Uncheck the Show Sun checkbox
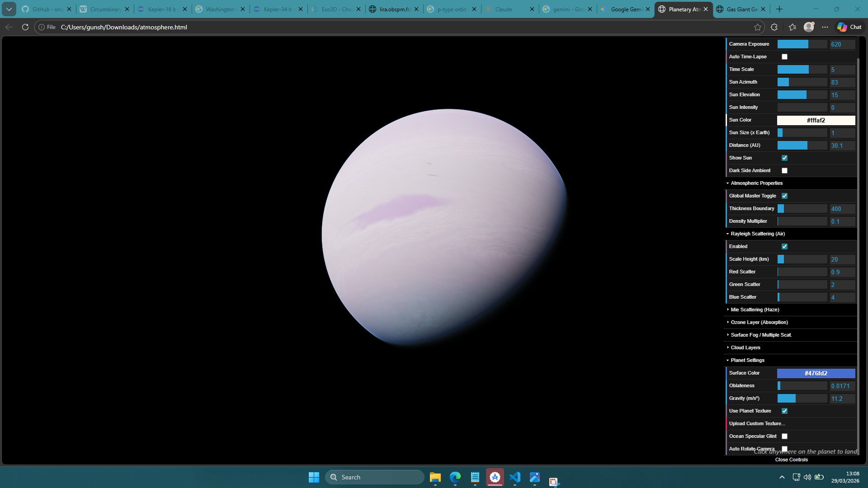This screenshot has height=488, width=868. (784, 158)
